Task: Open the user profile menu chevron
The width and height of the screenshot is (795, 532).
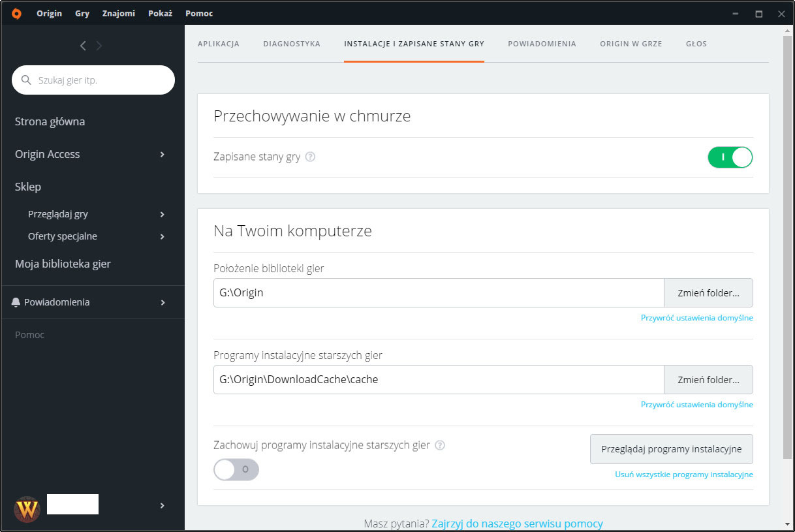Action: (x=163, y=505)
